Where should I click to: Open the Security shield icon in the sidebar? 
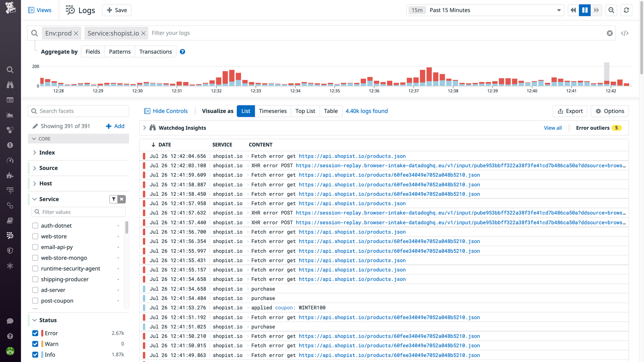point(10,250)
